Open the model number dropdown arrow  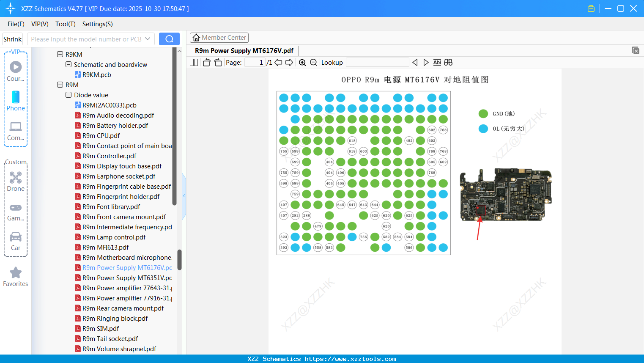(148, 39)
